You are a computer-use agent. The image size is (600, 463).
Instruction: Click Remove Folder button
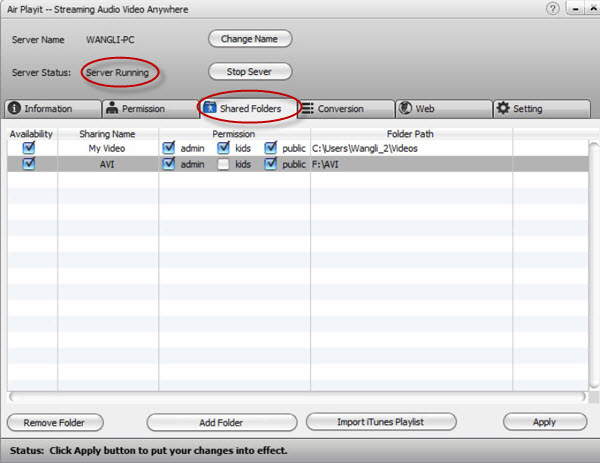55,422
